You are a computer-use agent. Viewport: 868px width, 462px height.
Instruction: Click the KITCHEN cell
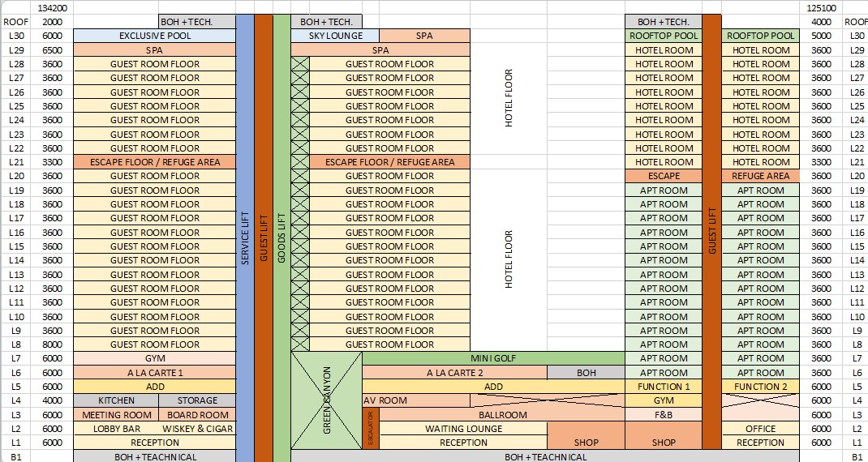click(116, 400)
